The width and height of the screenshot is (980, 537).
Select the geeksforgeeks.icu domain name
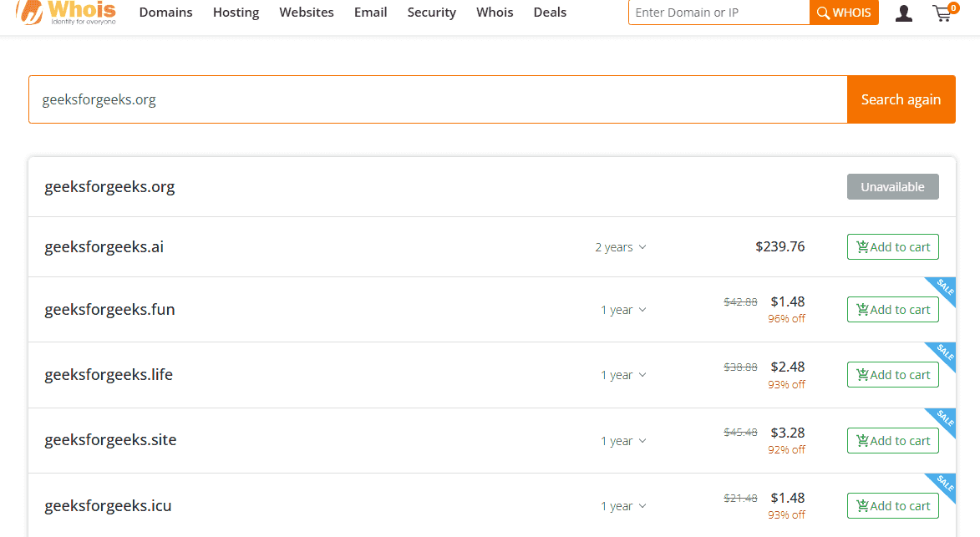click(108, 506)
